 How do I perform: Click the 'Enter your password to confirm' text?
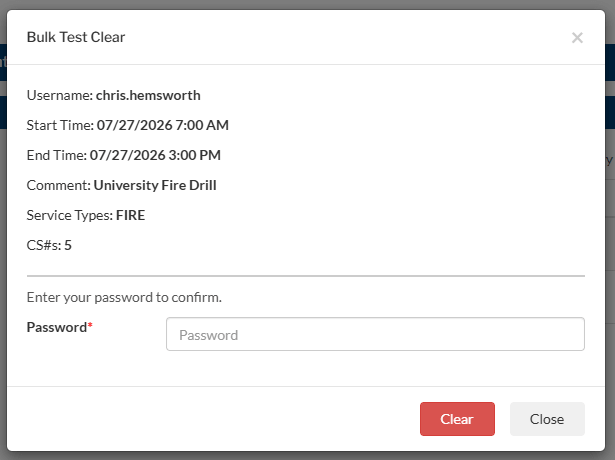124,297
